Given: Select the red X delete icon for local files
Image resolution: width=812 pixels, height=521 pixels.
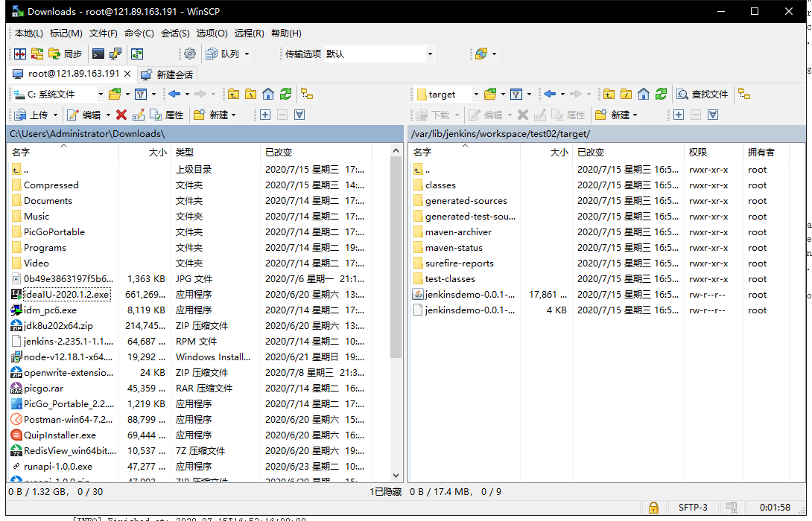Looking at the screenshot, I should (121, 114).
